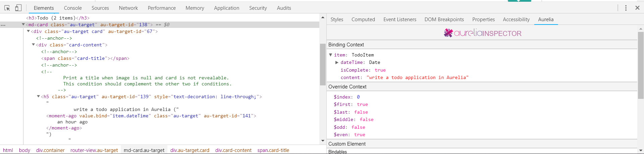Activate the inspect element picker icon
Image resolution: width=644 pixels, height=154 pixels.
(x=7, y=8)
